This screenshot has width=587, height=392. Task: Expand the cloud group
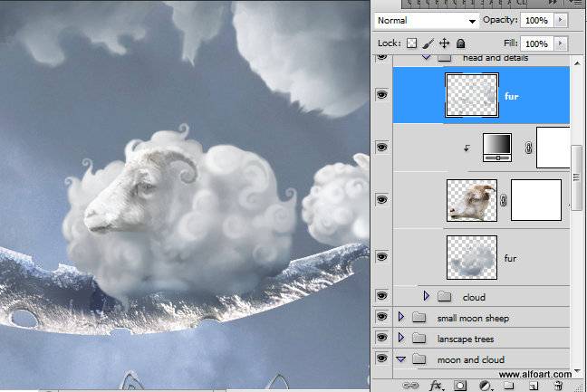[x=427, y=296]
